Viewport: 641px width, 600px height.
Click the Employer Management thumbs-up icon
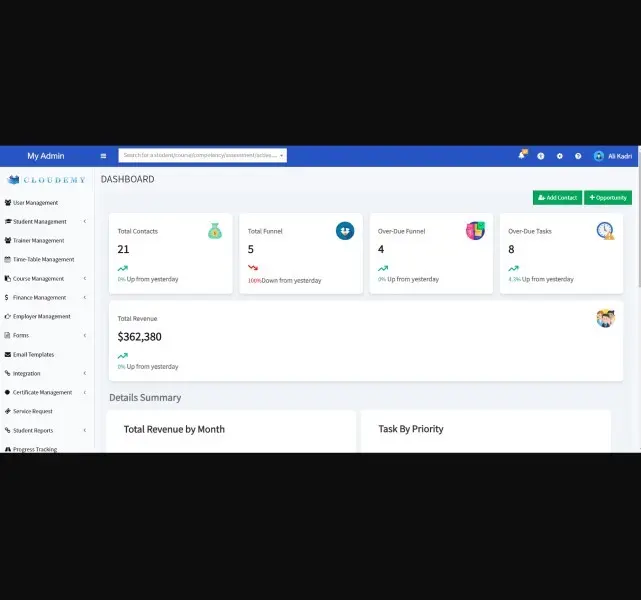[x=7, y=316]
